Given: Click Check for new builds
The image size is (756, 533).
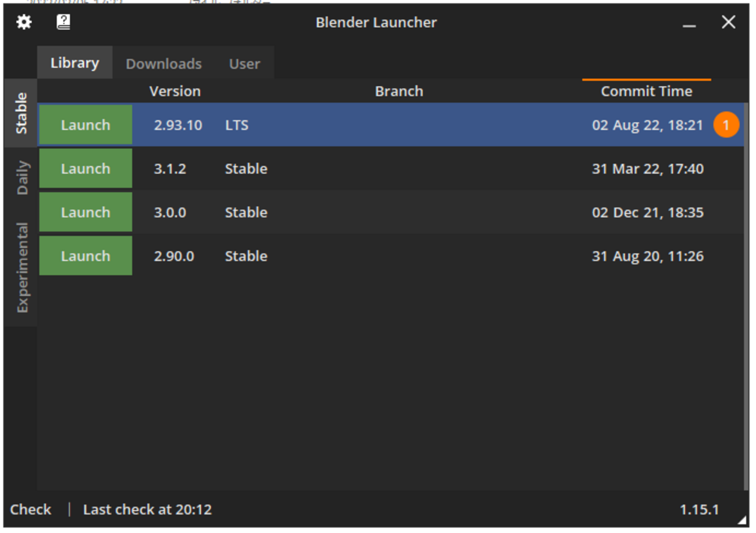Looking at the screenshot, I should pyautogui.click(x=30, y=510).
